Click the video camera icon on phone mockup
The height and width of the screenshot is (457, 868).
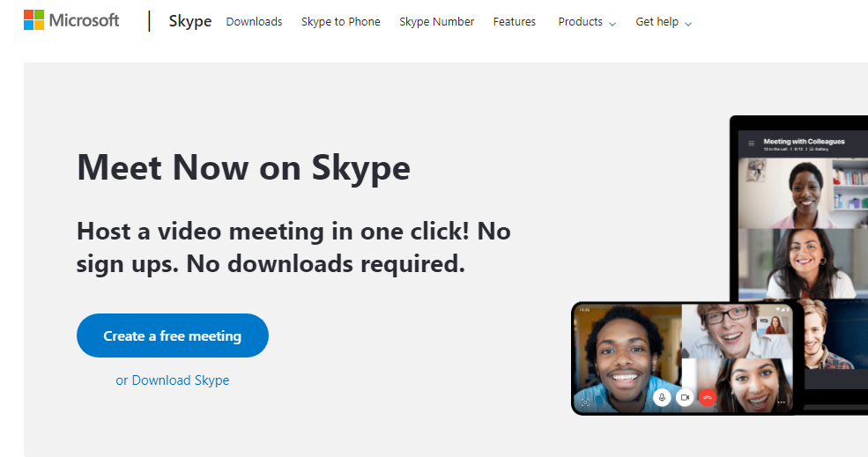click(685, 397)
